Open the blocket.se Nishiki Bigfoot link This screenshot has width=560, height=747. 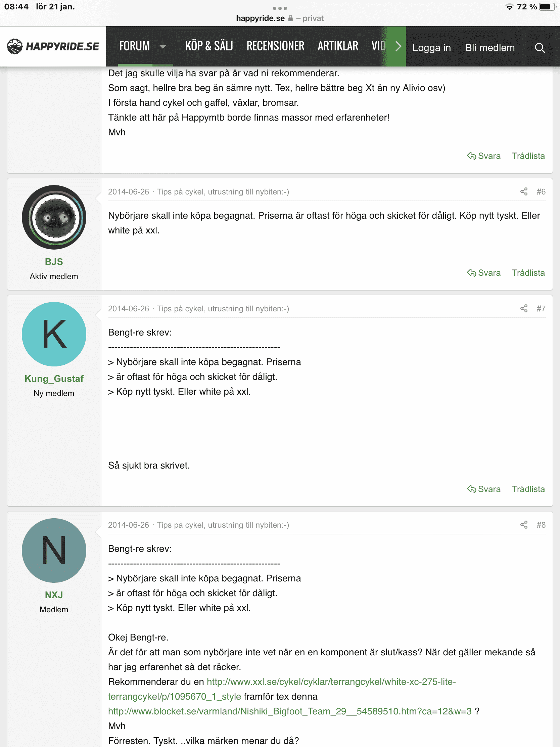(x=290, y=711)
